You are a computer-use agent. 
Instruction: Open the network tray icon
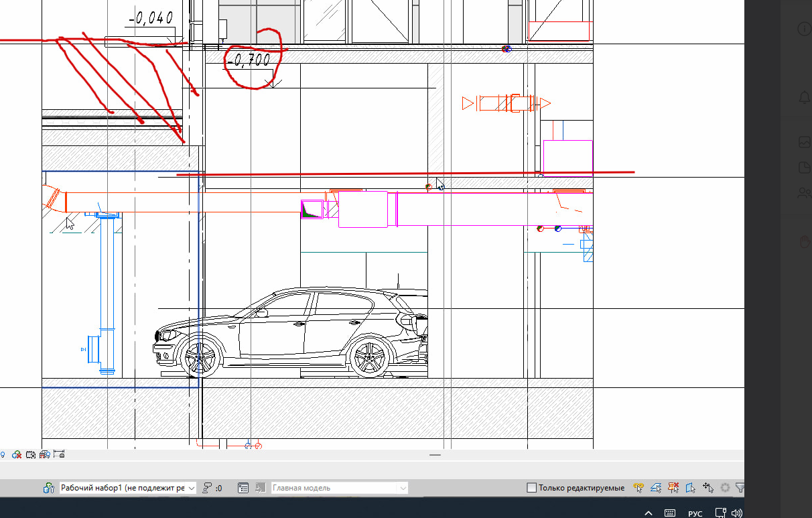[721, 513]
